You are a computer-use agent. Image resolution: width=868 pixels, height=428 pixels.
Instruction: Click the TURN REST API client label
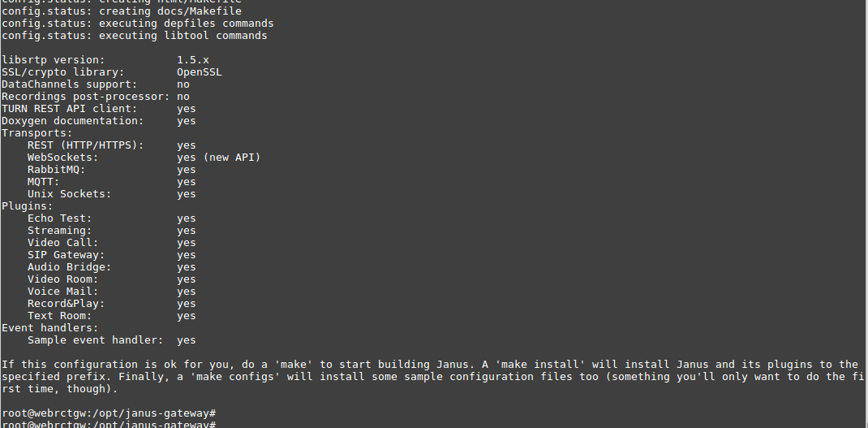[69, 109]
